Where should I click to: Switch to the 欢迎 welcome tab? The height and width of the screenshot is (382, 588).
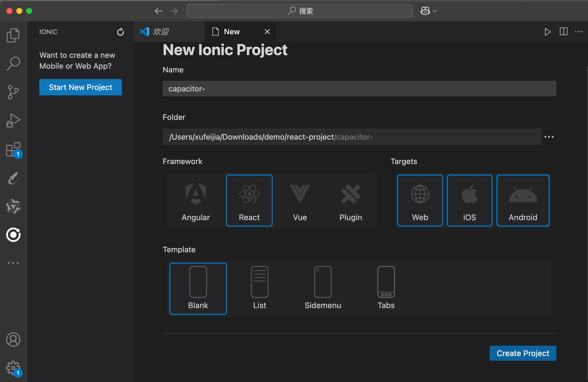161,32
